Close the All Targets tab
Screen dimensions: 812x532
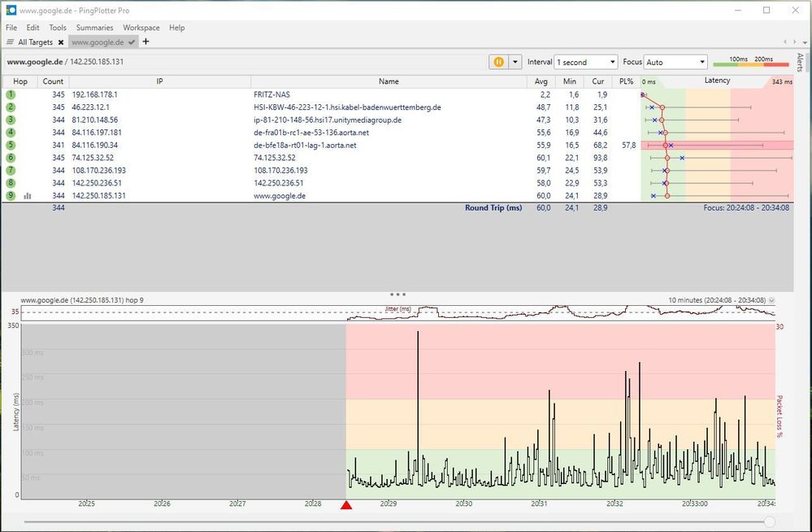tap(61, 42)
